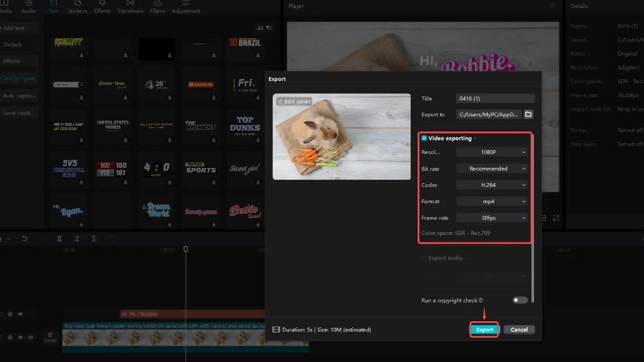This screenshot has height=362, width=644.
Task: Click the Export dialog scrollbar
Action: [533, 217]
